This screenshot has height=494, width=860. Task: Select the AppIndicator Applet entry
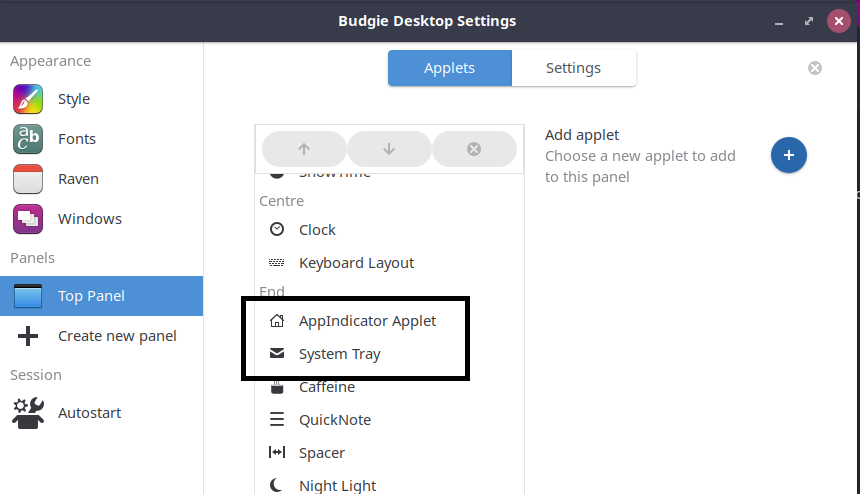point(367,321)
